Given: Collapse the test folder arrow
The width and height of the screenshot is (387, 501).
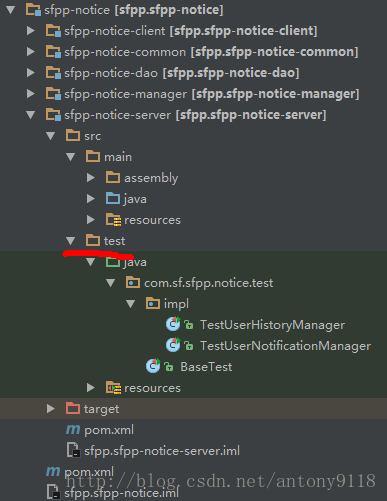Looking at the screenshot, I should pyautogui.click(x=71, y=241).
